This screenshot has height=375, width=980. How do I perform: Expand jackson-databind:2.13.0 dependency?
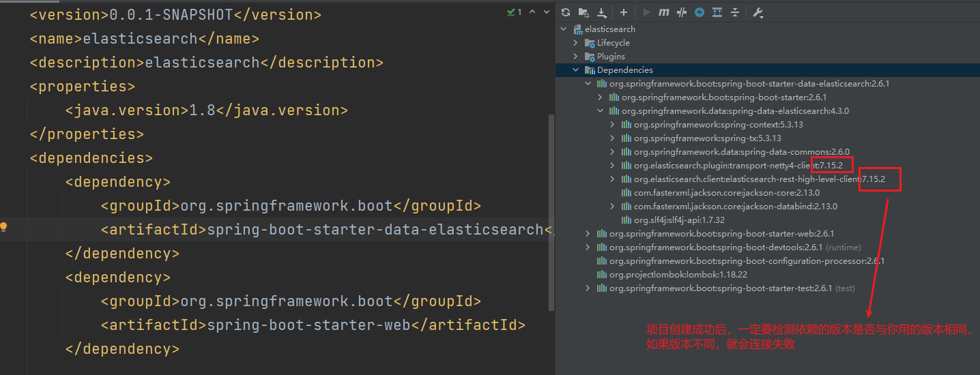tap(612, 207)
